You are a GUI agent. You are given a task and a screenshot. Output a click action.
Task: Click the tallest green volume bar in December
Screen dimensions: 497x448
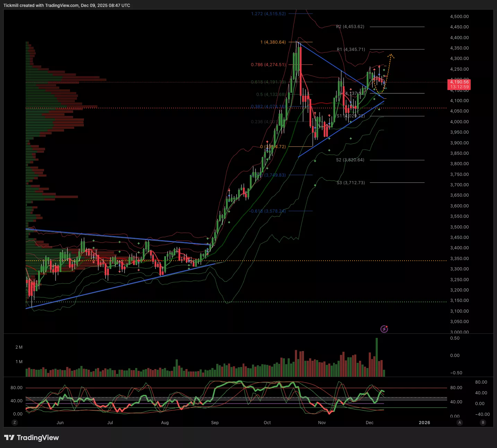pyautogui.click(x=377, y=357)
